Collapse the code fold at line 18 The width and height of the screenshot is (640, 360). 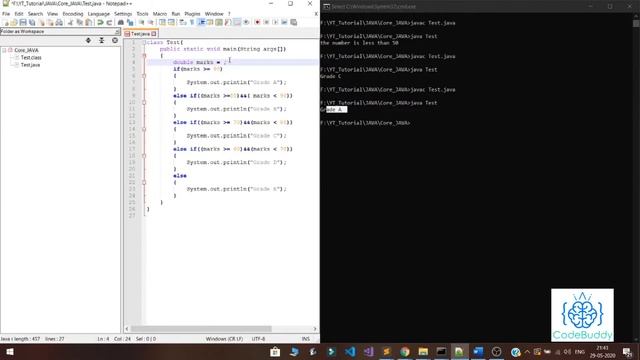tap(144, 156)
